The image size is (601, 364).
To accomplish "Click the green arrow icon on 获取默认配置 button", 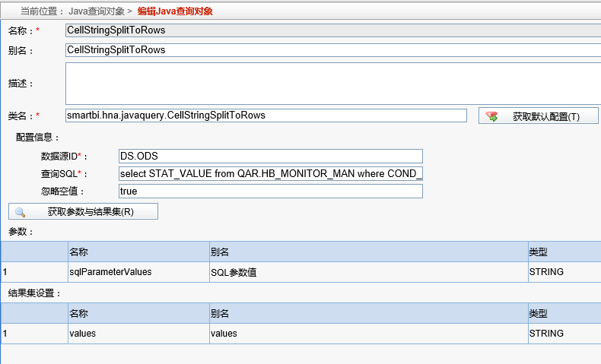I will 491,116.
